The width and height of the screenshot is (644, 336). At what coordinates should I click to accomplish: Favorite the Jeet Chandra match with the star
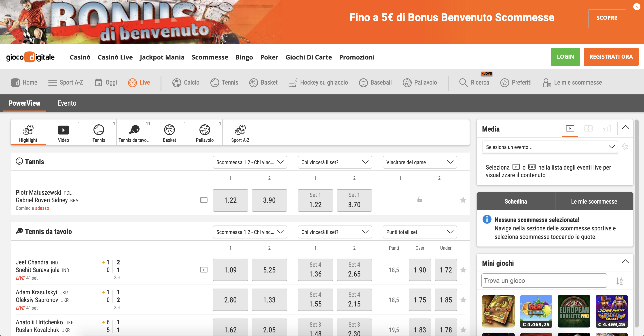(x=464, y=270)
